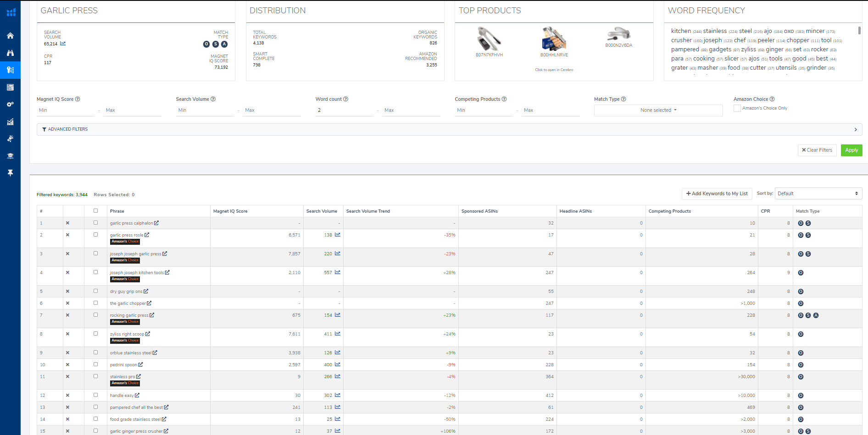Click the Competing Products column header
Viewport: 868px width, 435px height.
[x=669, y=211]
